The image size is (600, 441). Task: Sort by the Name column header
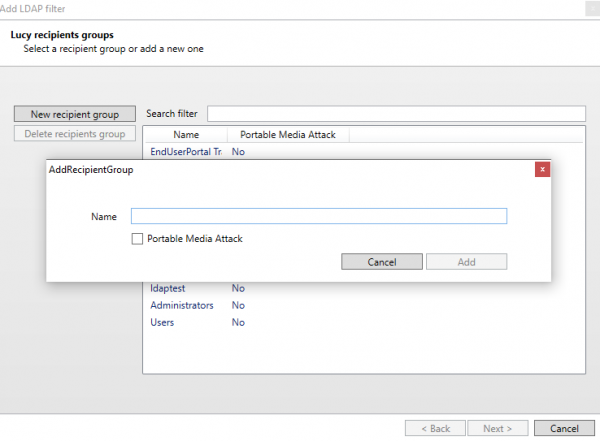(x=186, y=135)
